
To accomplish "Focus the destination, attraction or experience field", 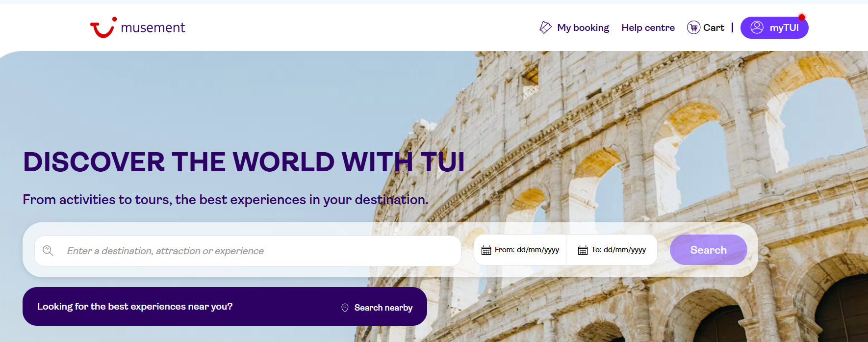I will click(248, 251).
